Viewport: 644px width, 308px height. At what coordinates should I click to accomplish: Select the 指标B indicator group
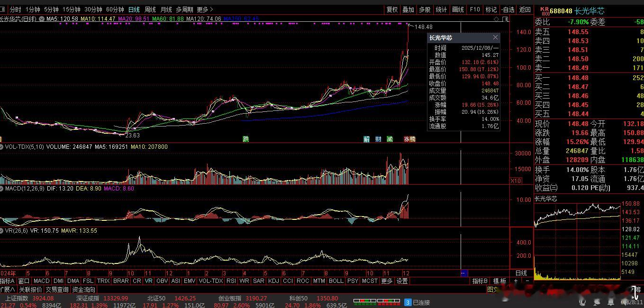pyautogui.click(x=480, y=281)
